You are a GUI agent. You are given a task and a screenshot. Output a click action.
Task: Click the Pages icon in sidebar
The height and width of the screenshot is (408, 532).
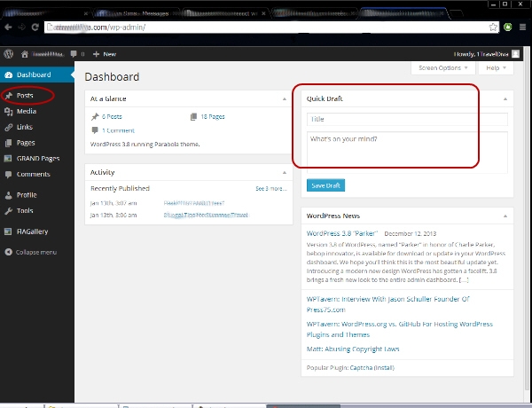click(9, 143)
